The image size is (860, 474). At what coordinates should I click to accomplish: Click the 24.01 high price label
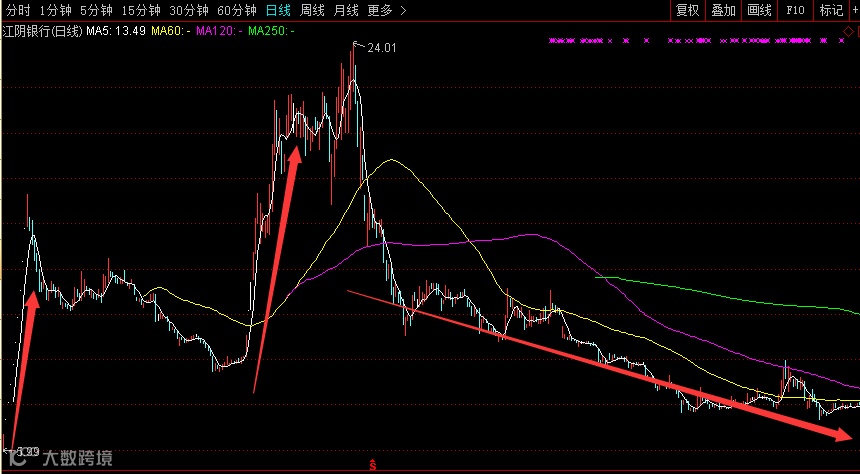[381, 48]
